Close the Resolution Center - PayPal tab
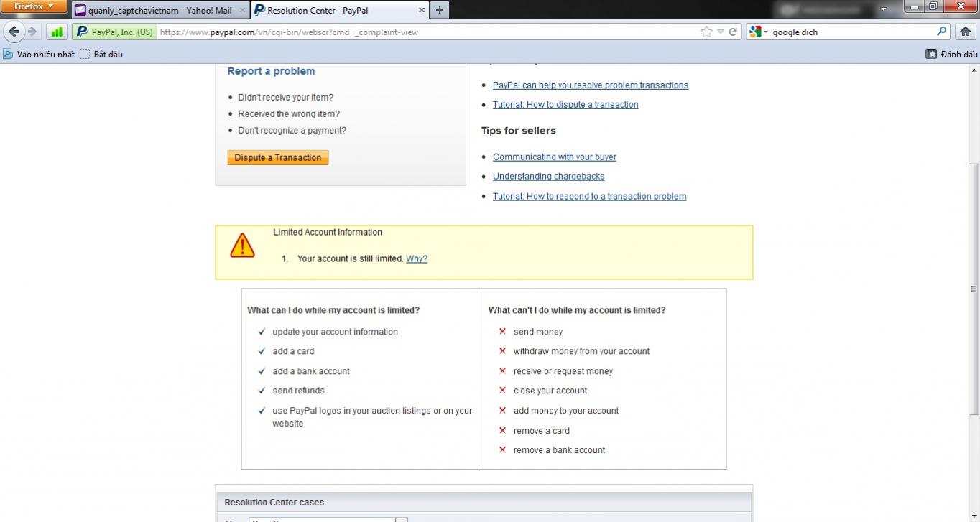 [421, 11]
